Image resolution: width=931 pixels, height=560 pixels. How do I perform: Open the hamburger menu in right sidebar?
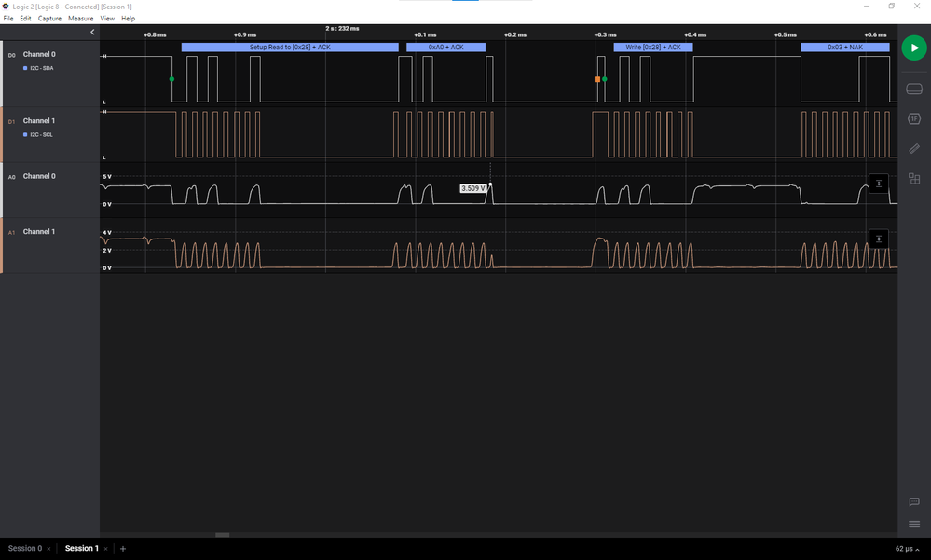[914, 524]
